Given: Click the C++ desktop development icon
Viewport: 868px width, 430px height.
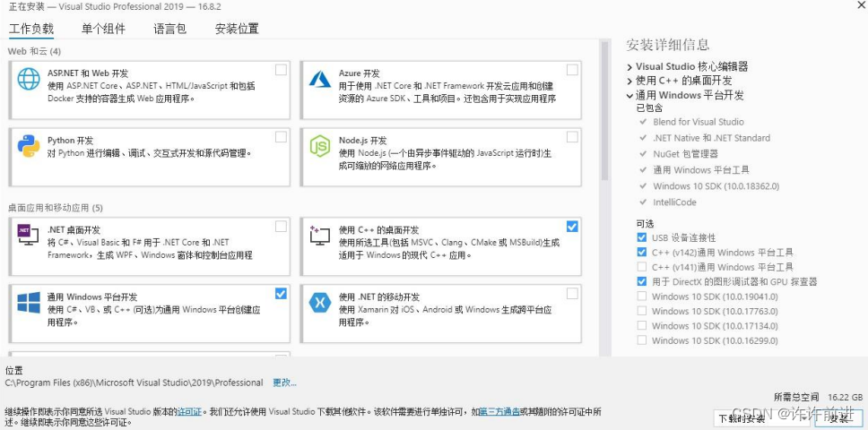Looking at the screenshot, I should 320,236.
